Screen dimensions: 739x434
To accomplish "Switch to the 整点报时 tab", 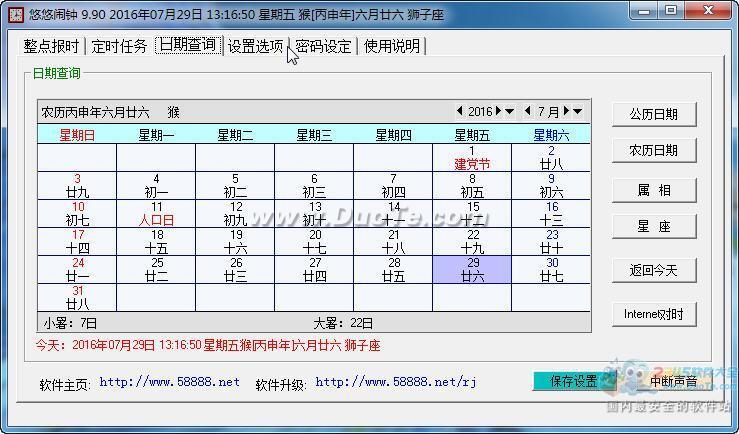I will click(51, 46).
